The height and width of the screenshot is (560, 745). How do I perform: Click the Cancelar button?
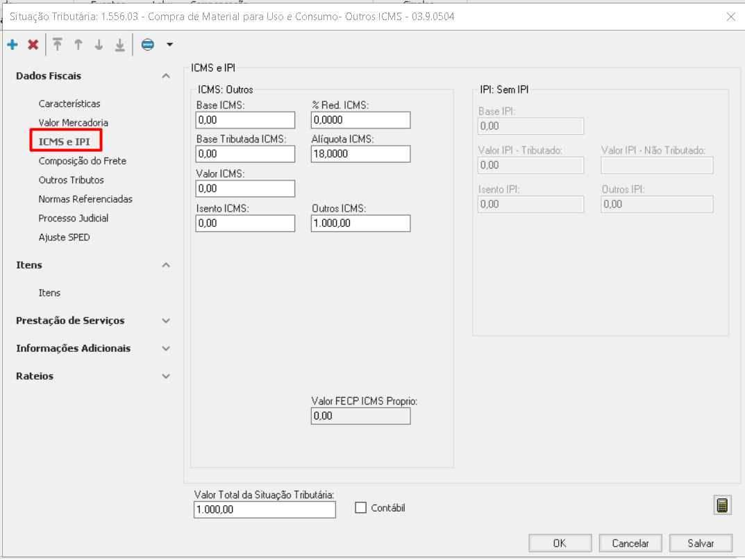click(630, 543)
